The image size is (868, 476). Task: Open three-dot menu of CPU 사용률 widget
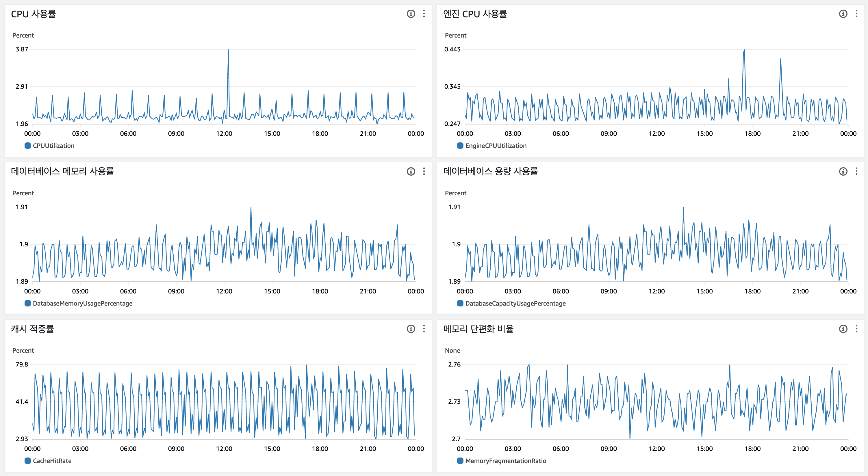[424, 14]
